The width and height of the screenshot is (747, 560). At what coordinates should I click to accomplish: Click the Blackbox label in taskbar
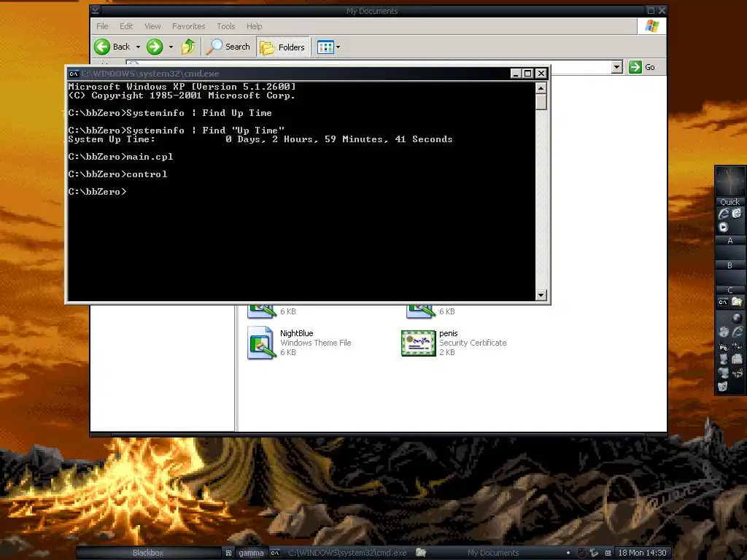click(147, 553)
